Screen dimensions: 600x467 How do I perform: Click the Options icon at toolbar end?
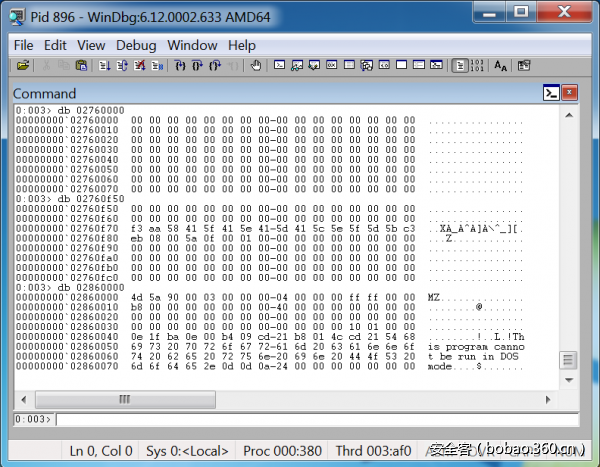click(x=523, y=66)
